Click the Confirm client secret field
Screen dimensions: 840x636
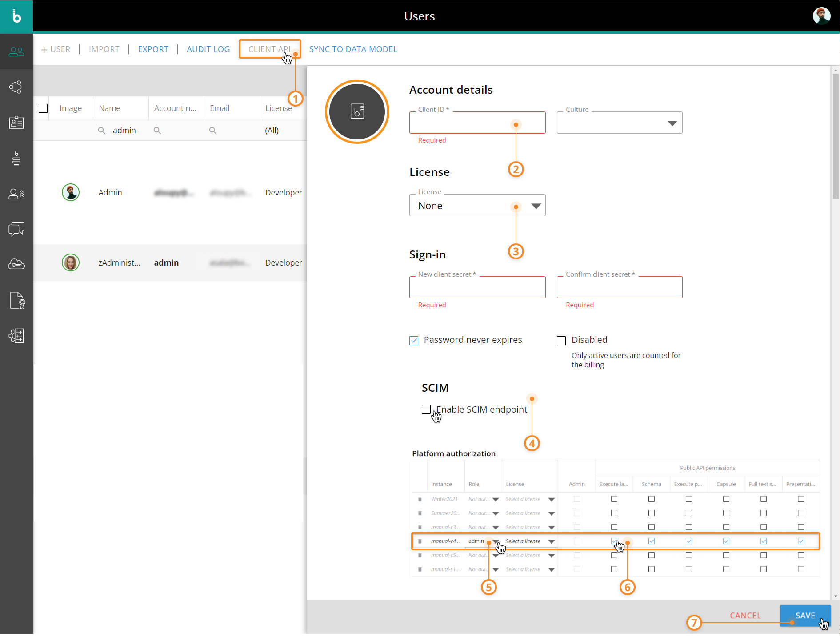click(x=620, y=287)
